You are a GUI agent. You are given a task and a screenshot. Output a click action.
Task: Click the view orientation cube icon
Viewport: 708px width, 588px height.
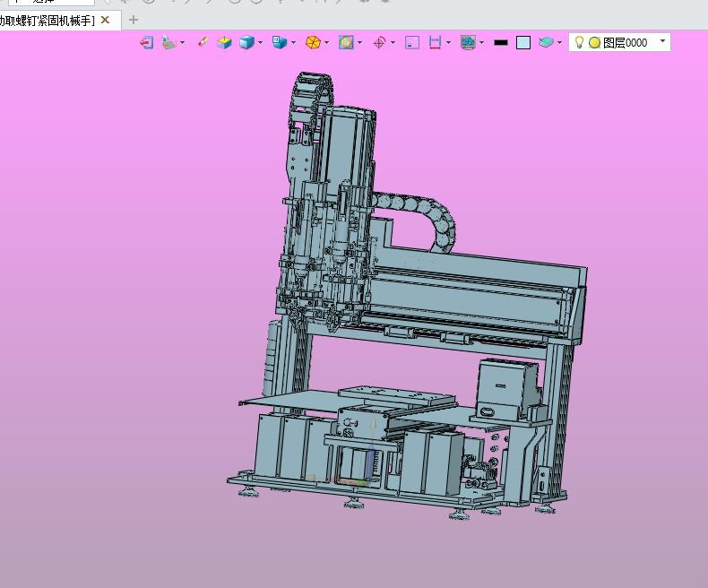pos(280,42)
